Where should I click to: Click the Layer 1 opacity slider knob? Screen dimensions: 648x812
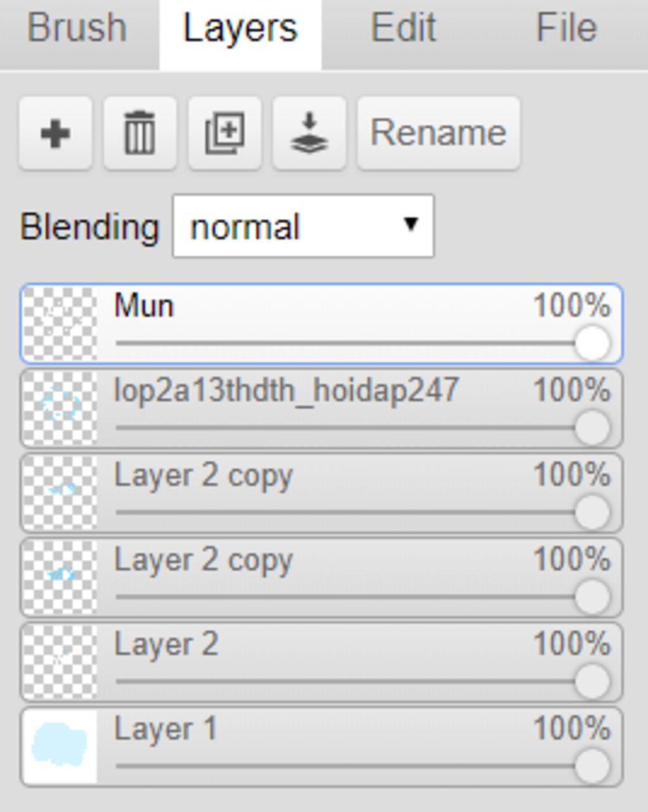point(592,766)
